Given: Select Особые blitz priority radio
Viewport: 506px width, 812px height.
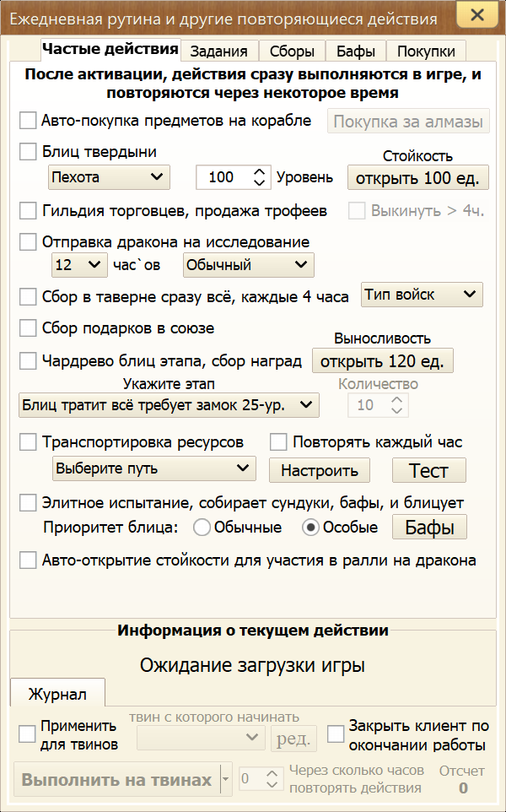Looking at the screenshot, I should click(310, 528).
